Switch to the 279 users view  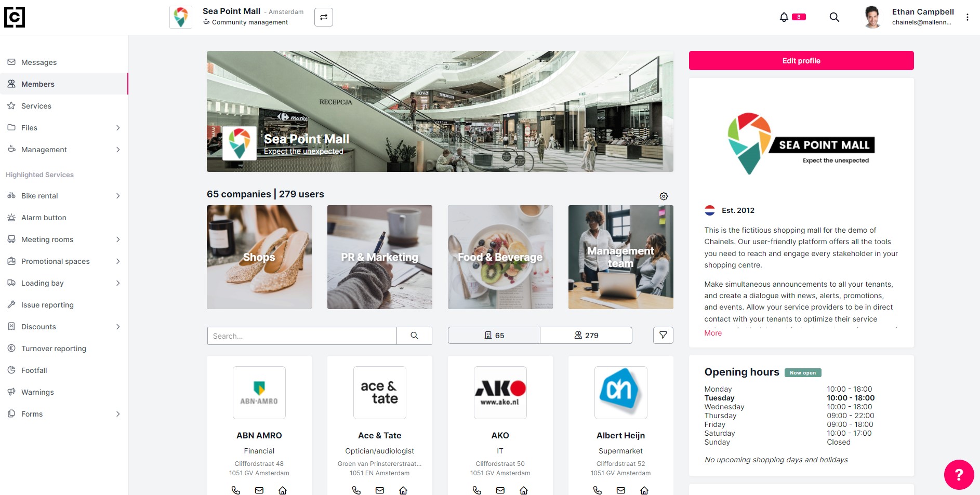tap(586, 336)
